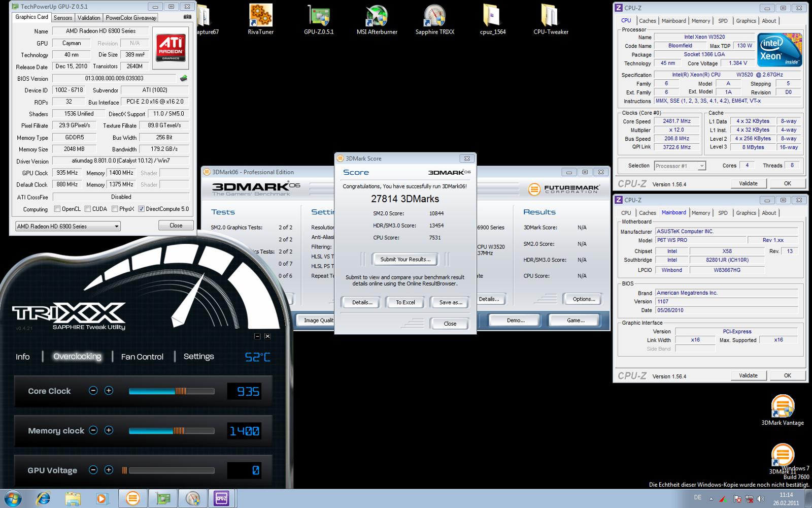
Task: Click Core Clock value field 935
Action: 244,391
